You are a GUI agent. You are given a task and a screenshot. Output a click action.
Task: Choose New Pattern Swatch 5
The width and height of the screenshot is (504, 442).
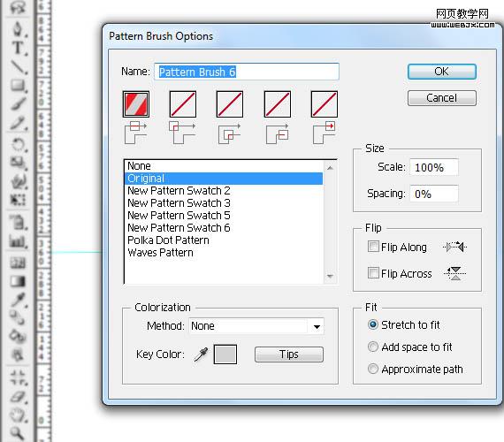pos(224,216)
